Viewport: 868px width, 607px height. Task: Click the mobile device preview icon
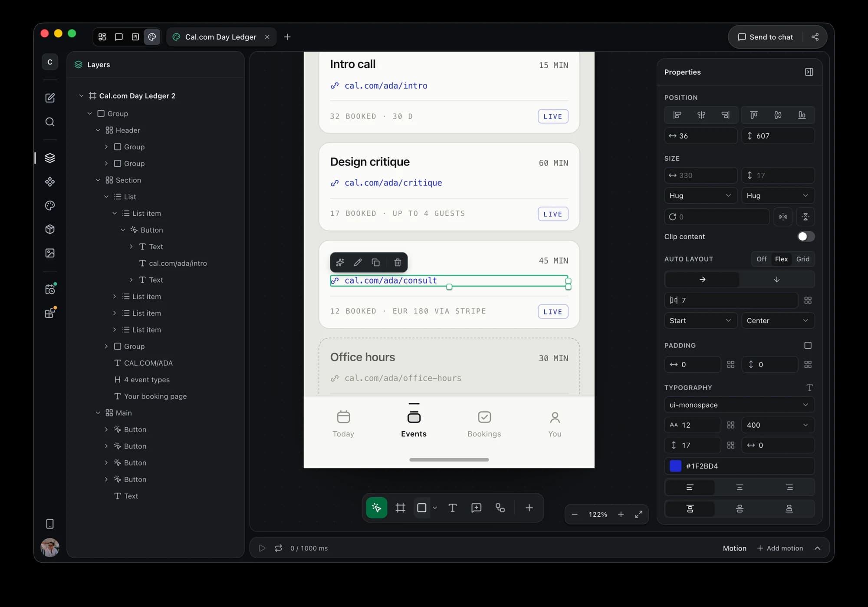click(x=50, y=524)
